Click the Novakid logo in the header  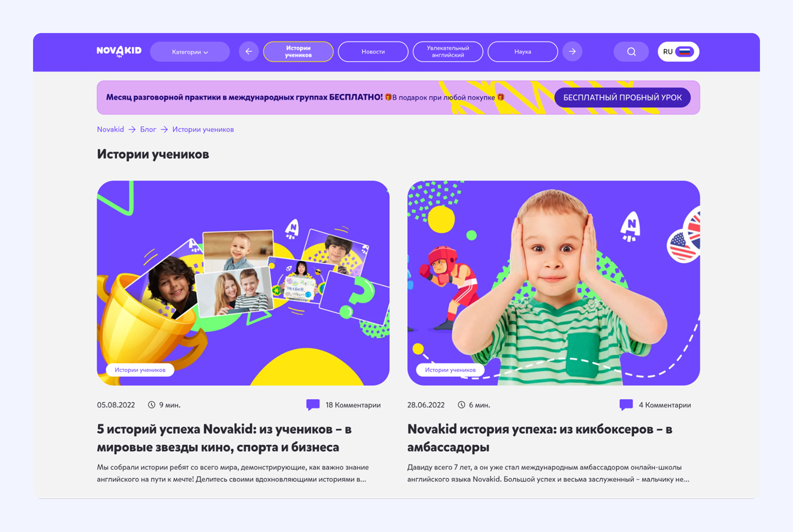[x=119, y=51]
